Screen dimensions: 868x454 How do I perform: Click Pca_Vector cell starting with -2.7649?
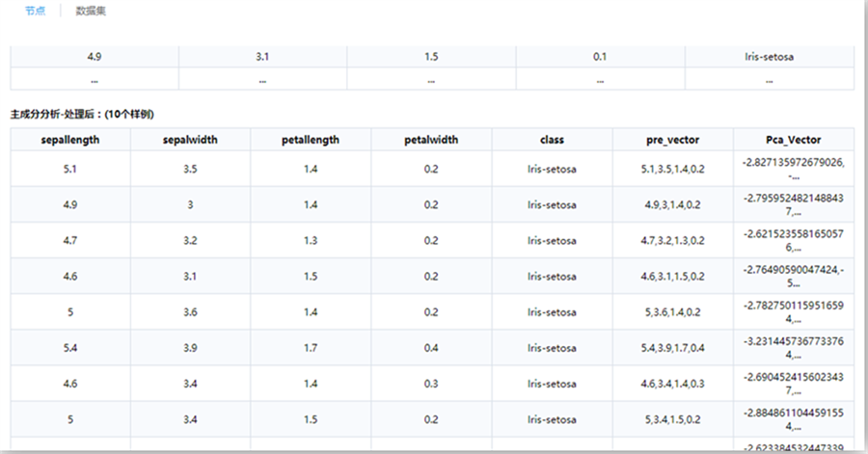[793, 277]
